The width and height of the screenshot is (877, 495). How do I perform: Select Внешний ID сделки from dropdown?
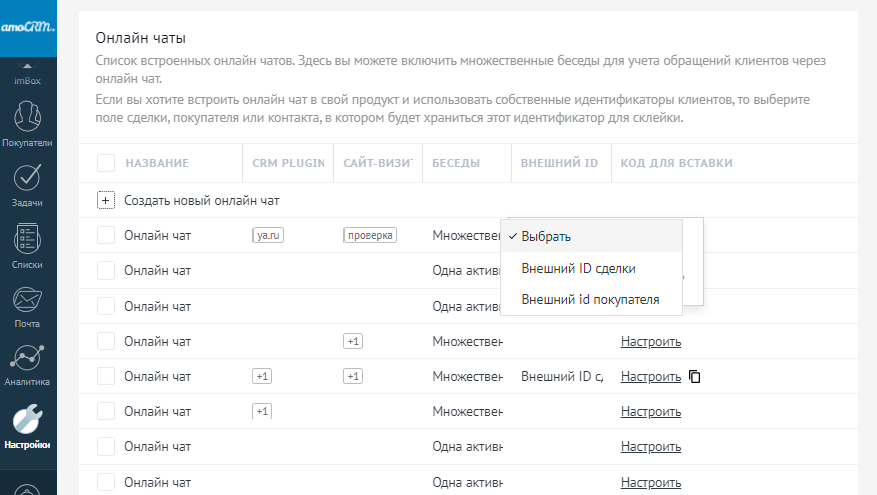(x=578, y=268)
